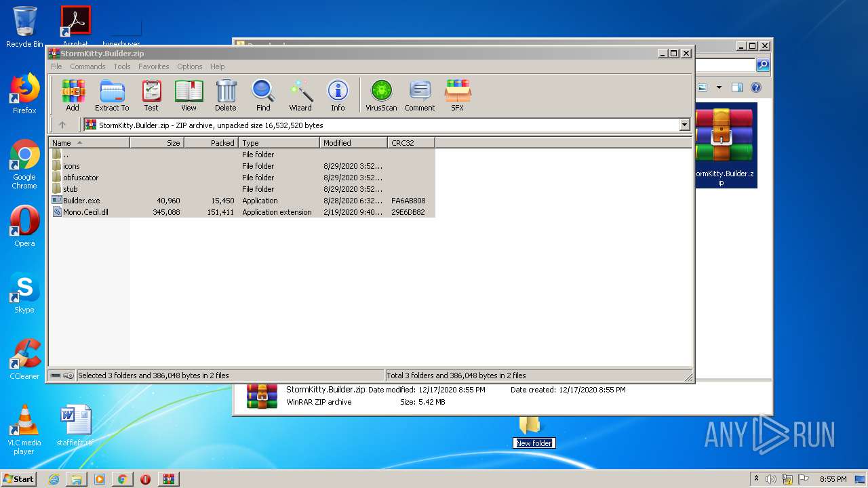Viewport: 868px width, 488px height.
Task: Select the Acrobat desktop shortcut
Action: coord(75,27)
